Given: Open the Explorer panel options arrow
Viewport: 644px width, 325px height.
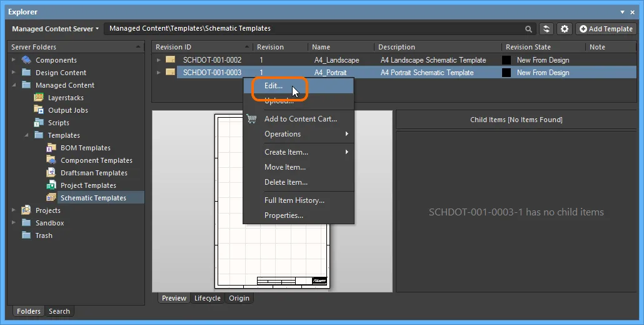Looking at the screenshot, I should click(622, 13).
